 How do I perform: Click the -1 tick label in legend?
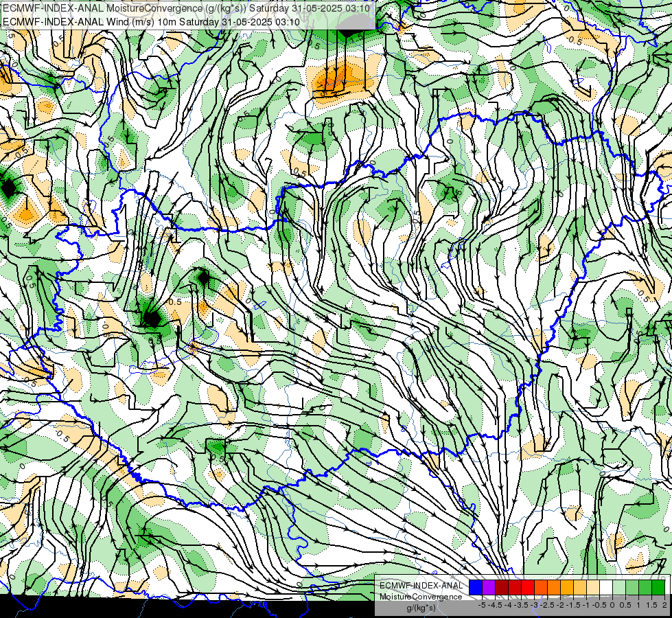[x=586, y=605]
